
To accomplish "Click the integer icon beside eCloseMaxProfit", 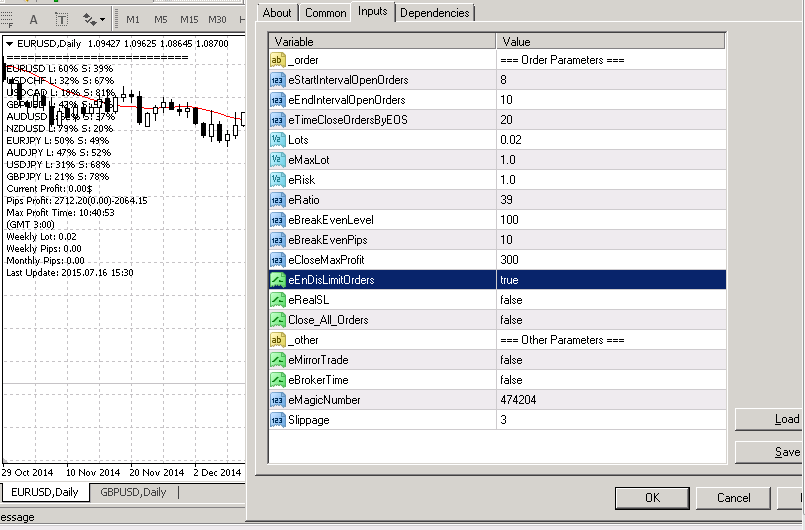I will click(x=277, y=260).
